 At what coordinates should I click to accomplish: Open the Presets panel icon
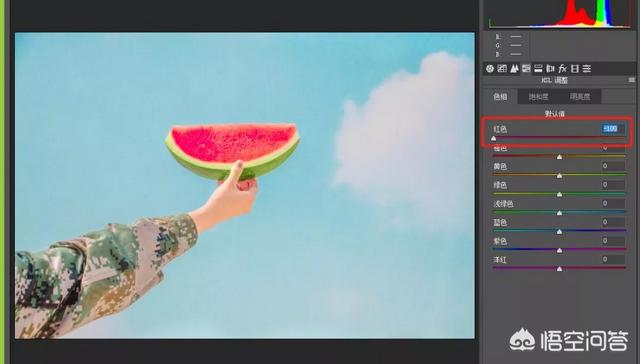point(587,69)
